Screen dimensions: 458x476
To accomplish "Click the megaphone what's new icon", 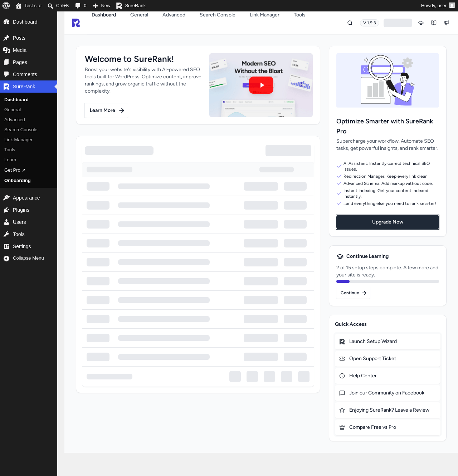I will (447, 23).
